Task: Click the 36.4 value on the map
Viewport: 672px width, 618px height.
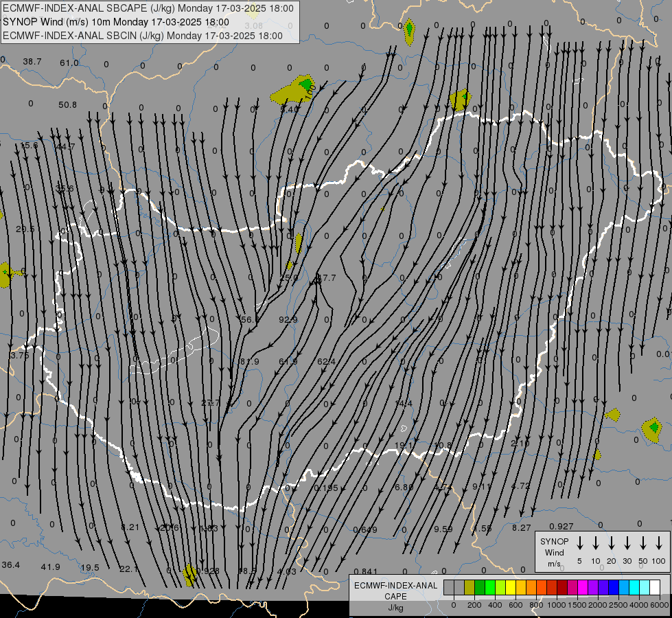Action: (11, 565)
